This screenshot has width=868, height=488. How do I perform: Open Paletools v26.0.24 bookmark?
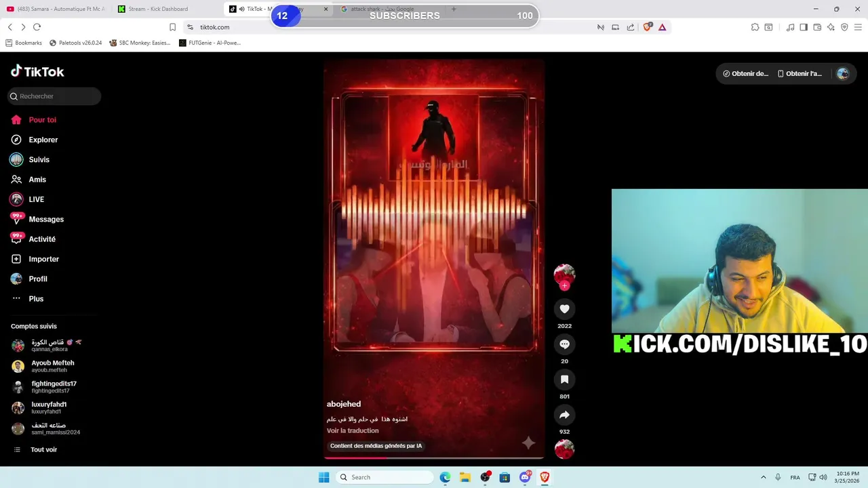point(75,43)
